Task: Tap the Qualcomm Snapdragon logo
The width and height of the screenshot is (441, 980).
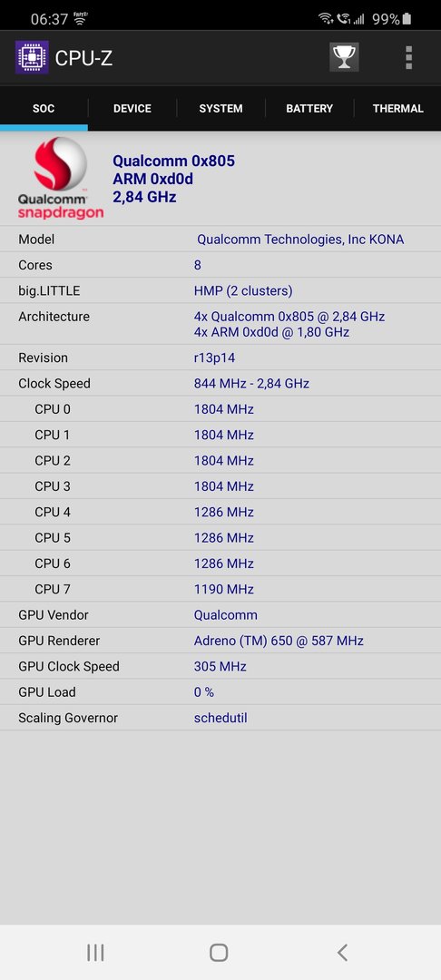Action: [x=60, y=178]
